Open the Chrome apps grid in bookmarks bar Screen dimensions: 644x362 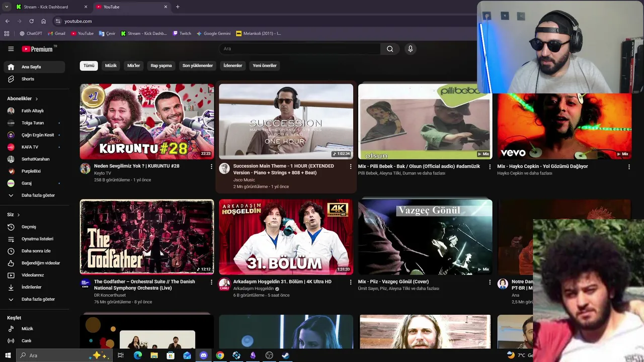tap(7, 34)
